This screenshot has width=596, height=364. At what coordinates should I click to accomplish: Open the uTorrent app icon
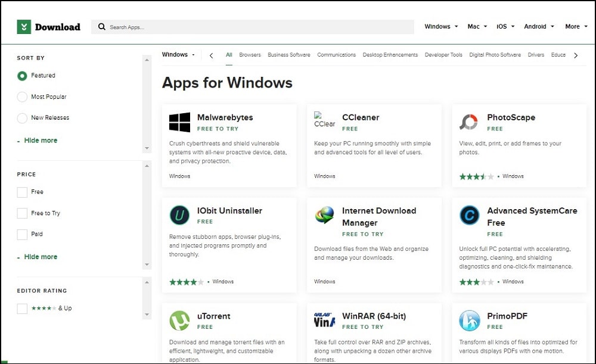pyautogui.click(x=179, y=321)
